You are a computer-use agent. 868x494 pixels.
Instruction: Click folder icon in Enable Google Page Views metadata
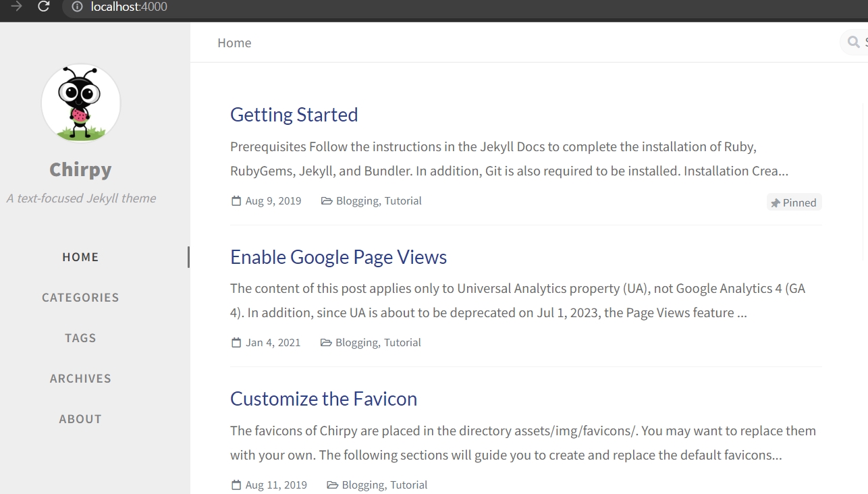(326, 343)
